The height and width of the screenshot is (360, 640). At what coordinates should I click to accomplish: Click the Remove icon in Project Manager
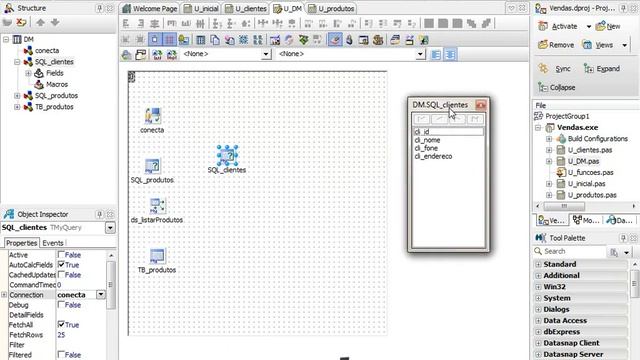coord(542,44)
